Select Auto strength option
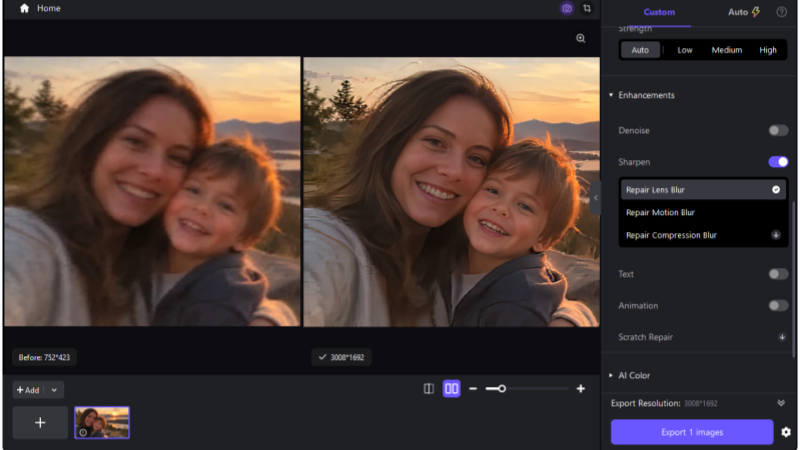 (640, 50)
